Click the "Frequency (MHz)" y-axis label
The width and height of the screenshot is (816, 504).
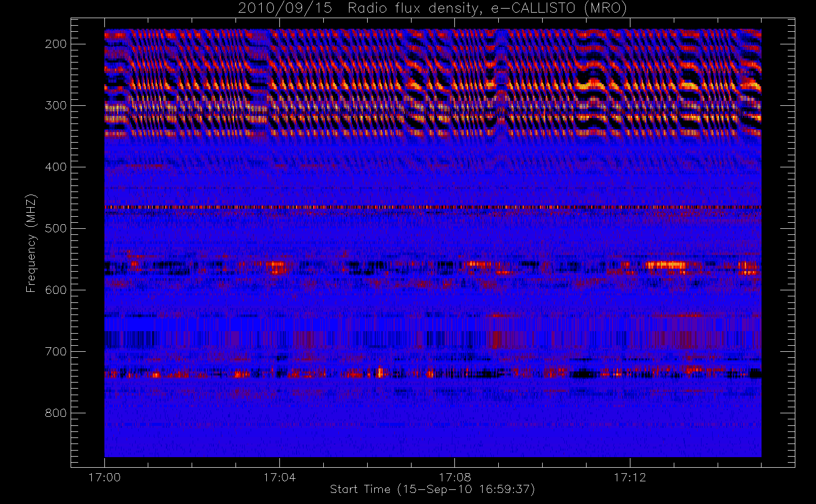coord(31,243)
